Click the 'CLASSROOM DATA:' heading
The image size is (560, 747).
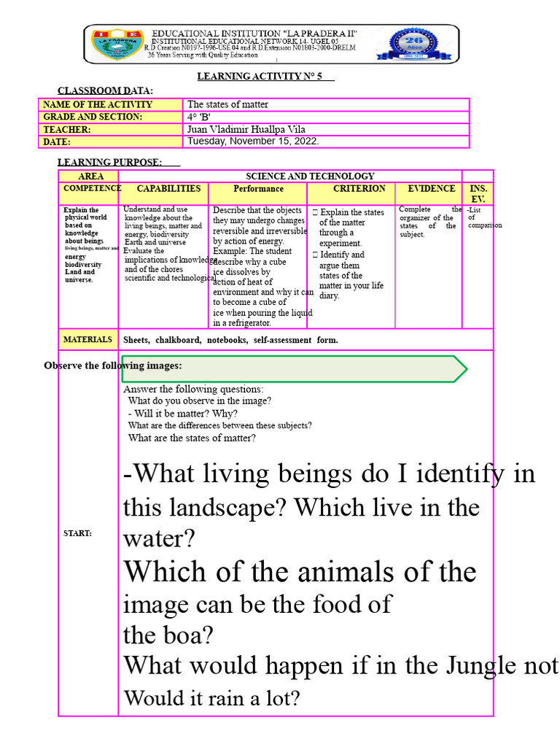[105, 90]
